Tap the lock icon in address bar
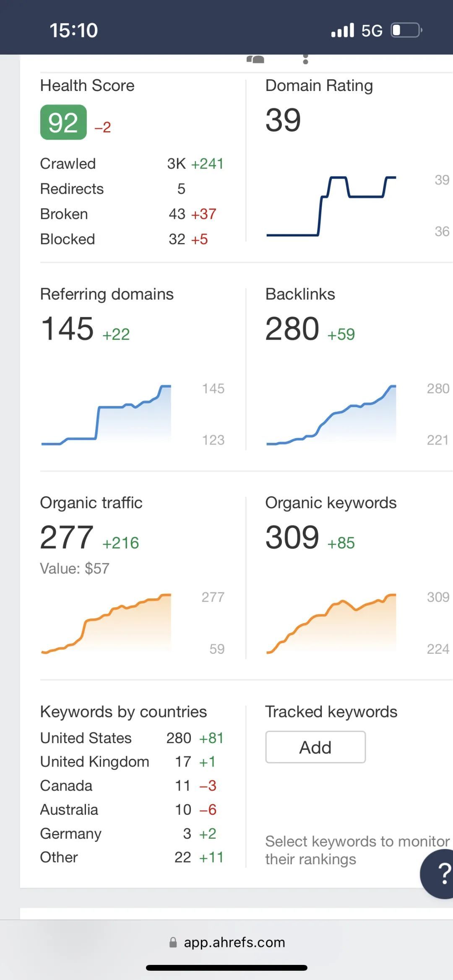This screenshot has width=453, height=980. (173, 942)
